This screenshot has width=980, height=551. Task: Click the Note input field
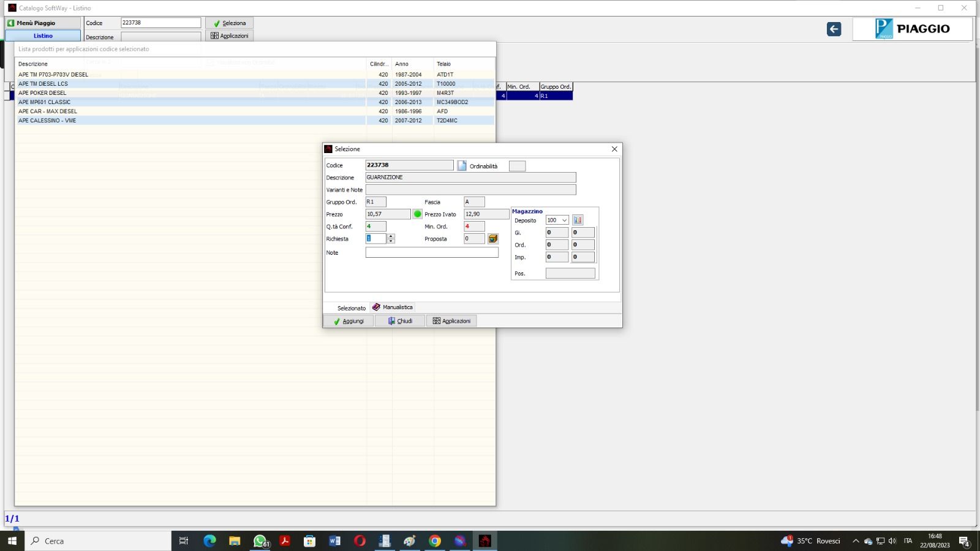[x=432, y=252]
